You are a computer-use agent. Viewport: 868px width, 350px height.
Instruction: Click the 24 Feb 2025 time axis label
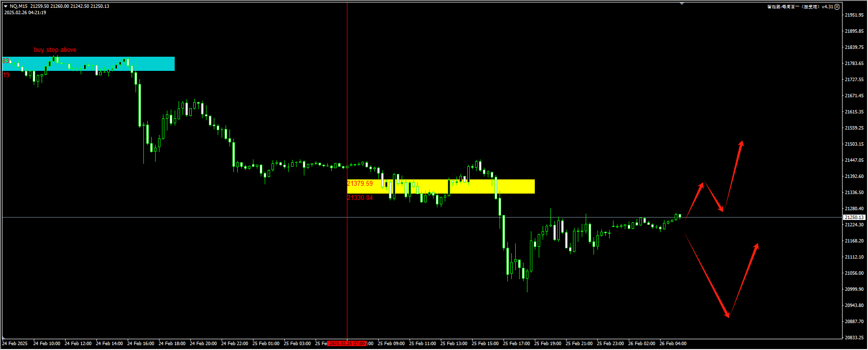pyautogui.click(x=15, y=344)
